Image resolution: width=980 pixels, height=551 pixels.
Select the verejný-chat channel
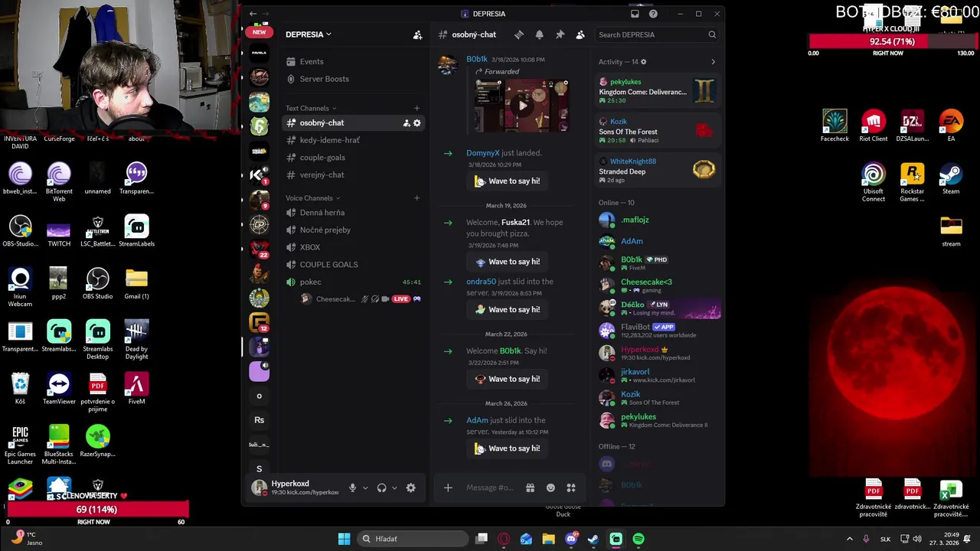[x=353, y=174]
